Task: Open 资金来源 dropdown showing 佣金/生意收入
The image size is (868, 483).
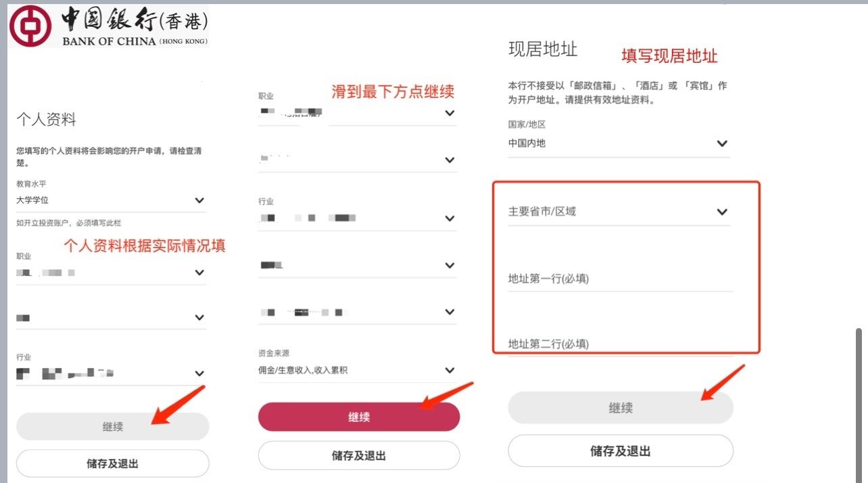Action: 357,370
